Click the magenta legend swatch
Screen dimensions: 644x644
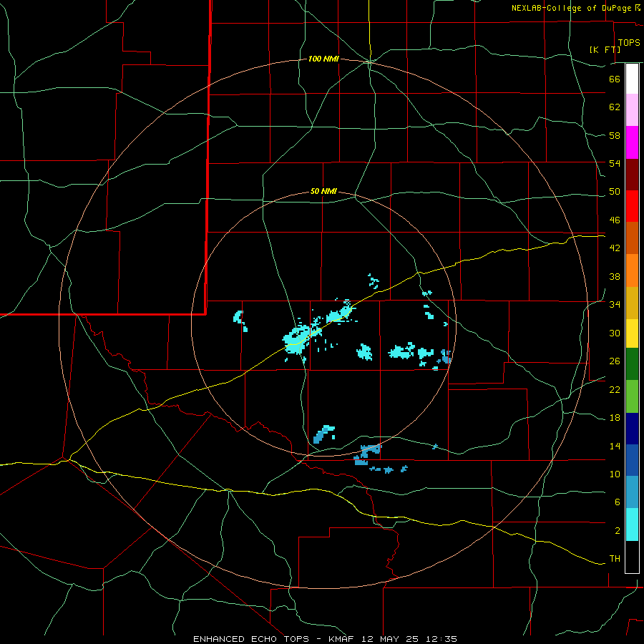(632, 142)
